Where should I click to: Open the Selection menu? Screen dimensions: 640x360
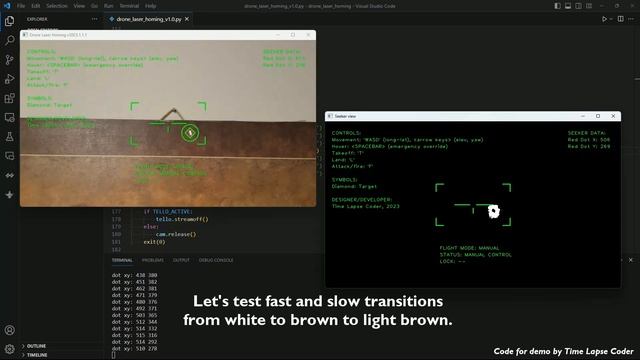click(x=57, y=6)
